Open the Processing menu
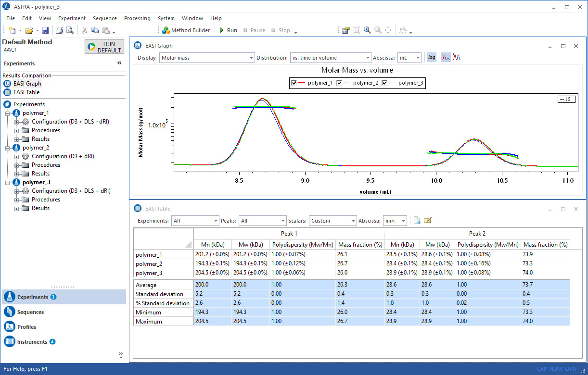Viewport: 588px width, 375px height. coord(137,18)
